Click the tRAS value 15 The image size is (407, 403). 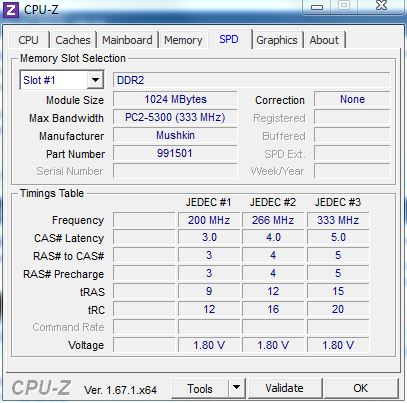coord(338,291)
